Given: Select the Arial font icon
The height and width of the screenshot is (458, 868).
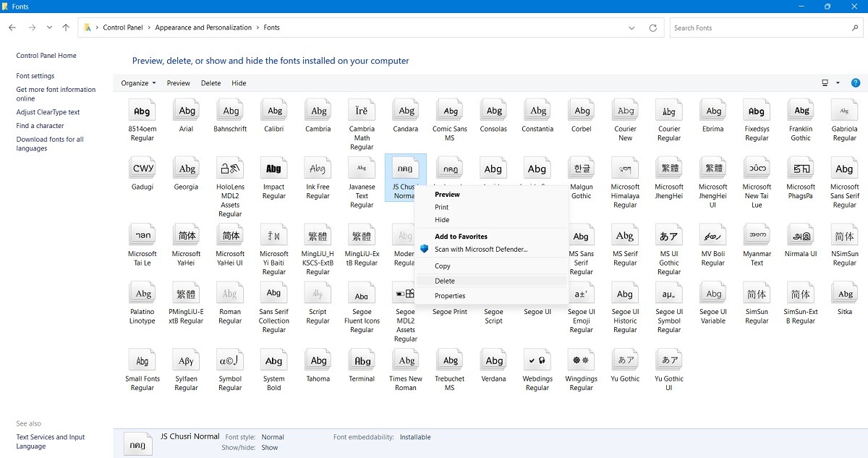Looking at the screenshot, I should tap(186, 110).
